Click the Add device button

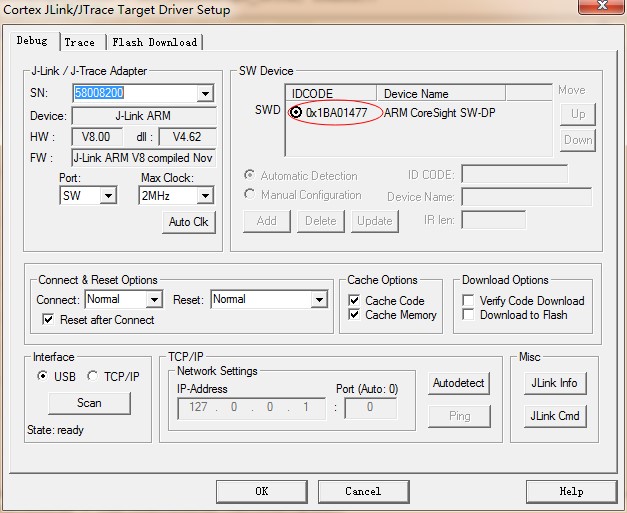267,221
